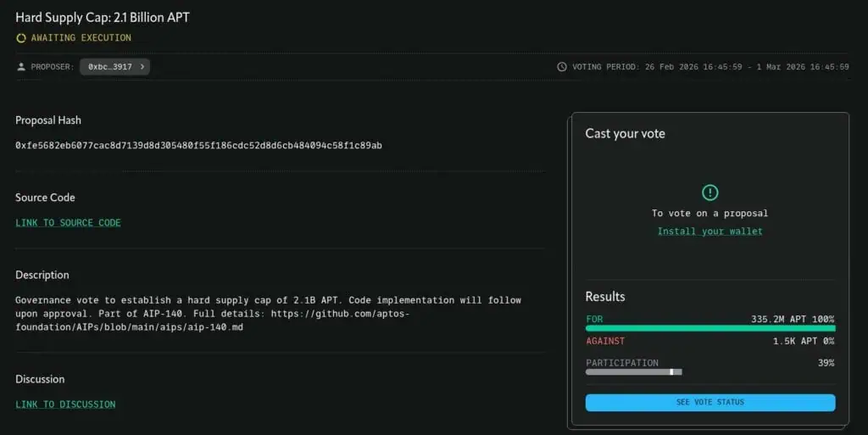Select the proposal hash value text
The image size is (868, 435).
[198, 146]
